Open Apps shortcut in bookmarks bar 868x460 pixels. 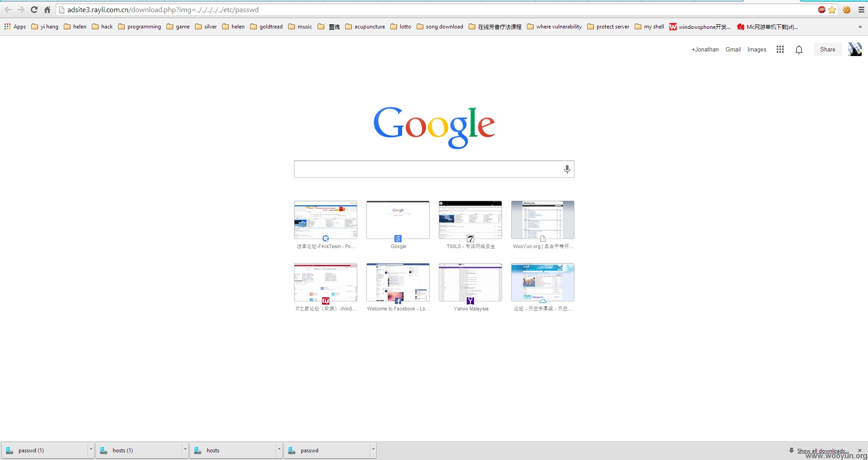click(x=15, y=27)
